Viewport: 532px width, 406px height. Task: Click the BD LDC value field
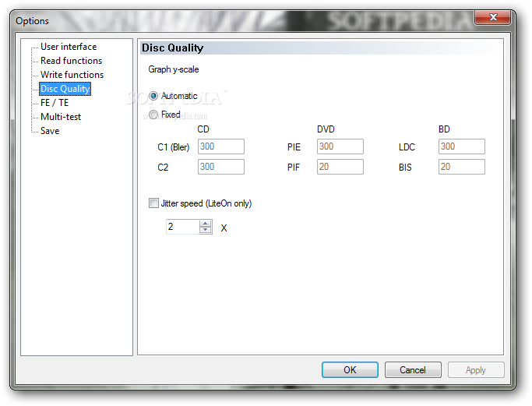(461, 147)
